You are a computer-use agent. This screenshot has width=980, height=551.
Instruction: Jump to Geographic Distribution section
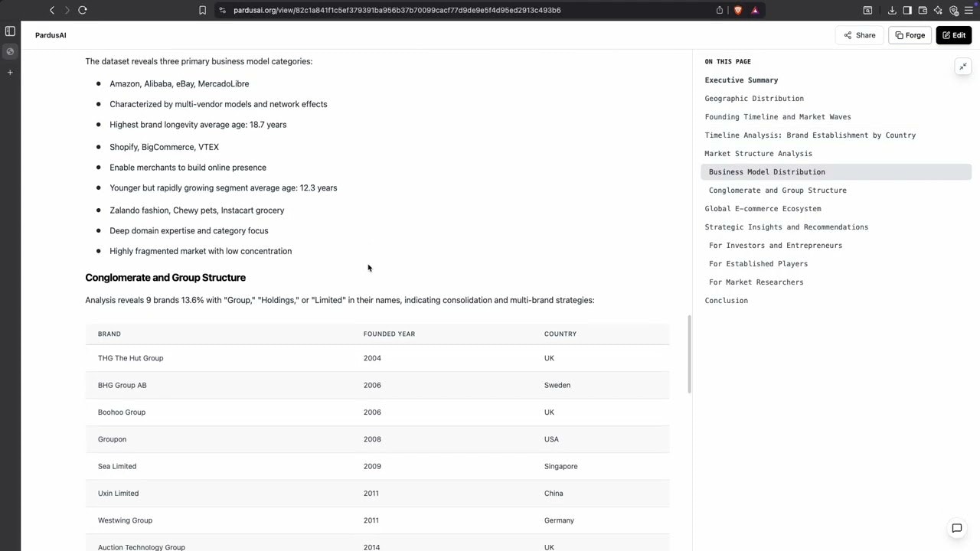pyautogui.click(x=754, y=99)
